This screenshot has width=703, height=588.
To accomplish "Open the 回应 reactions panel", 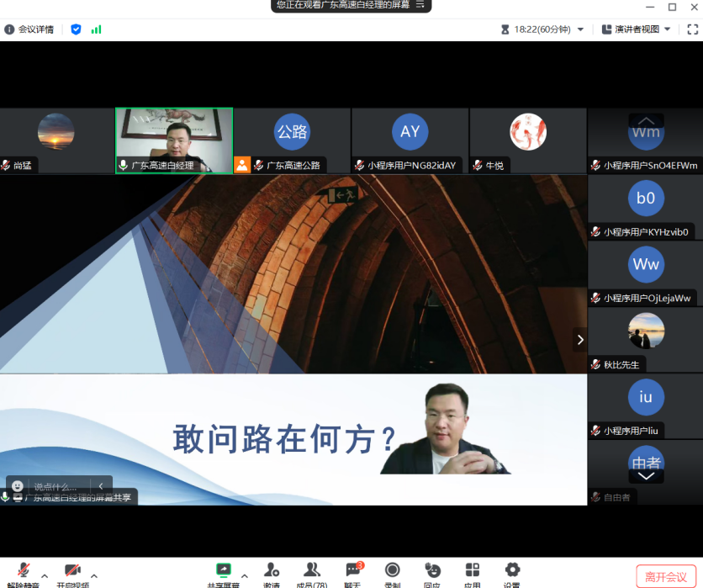I will pos(432,574).
